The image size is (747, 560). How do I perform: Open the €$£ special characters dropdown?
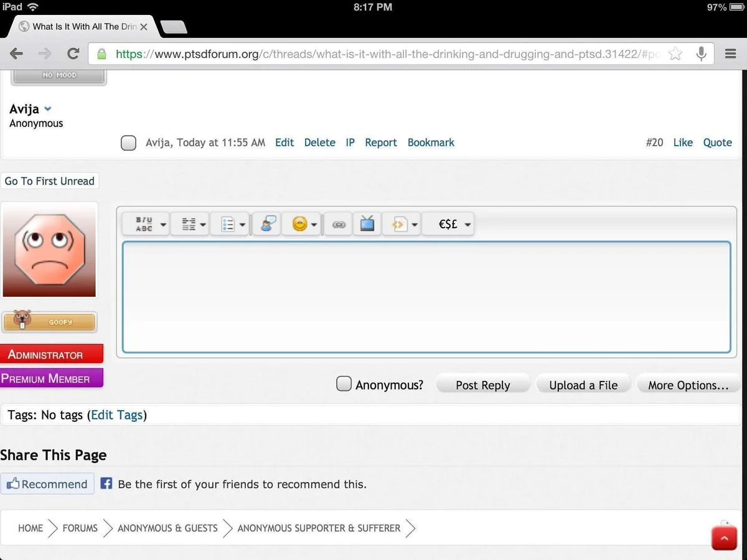(448, 224)
